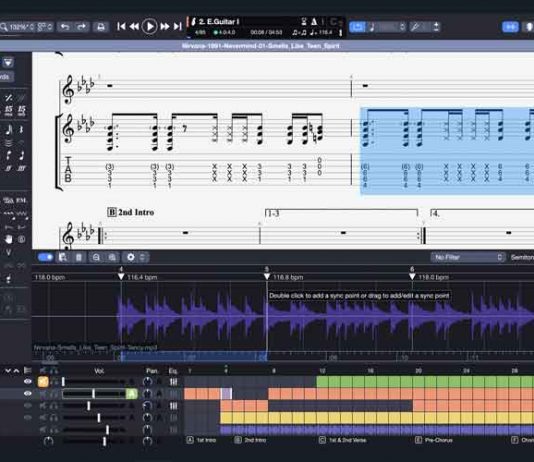Expand the palette dropdown triangle
The height and width of the screenshot is (462, 534).
click(x=8, y=62)
